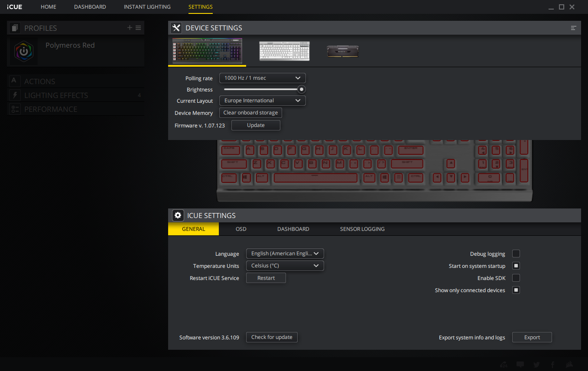Expand the Current Layout dropdown
The image size is (588, 371).
tap(262, 101)
